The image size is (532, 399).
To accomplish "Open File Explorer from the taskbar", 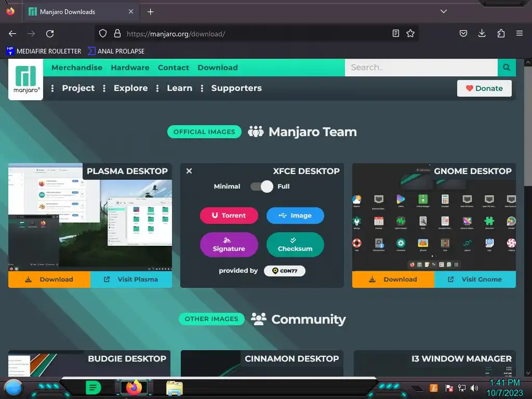I will pyautogui.click(x=175, y=388).
